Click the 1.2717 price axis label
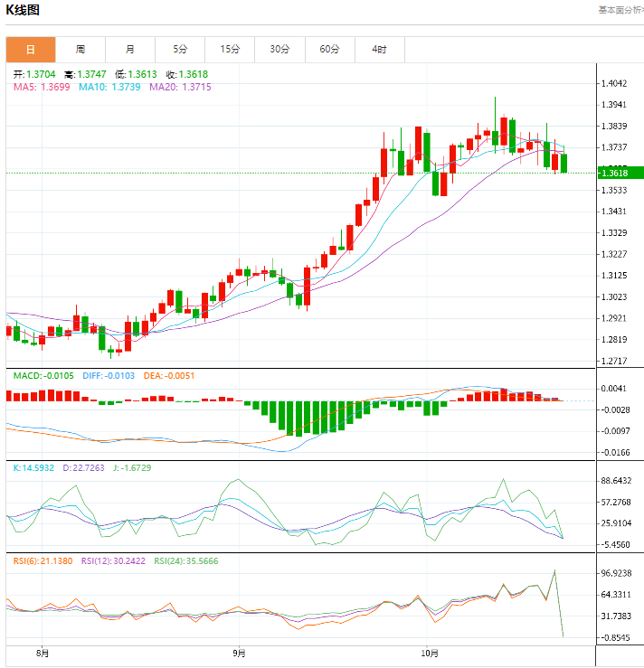 coord(614,362)
